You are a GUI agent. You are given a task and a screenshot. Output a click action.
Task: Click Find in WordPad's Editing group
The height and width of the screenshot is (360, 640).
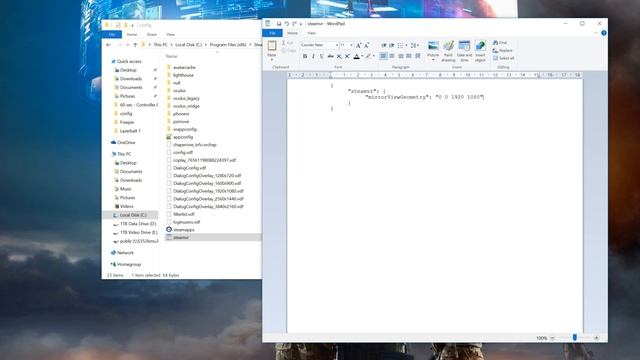click(x=500, y=42)
